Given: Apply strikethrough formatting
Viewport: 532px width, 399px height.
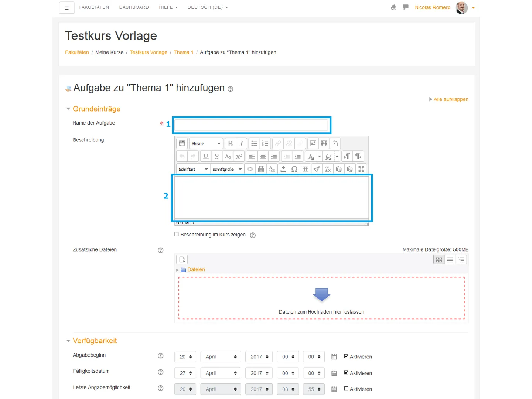Looking at the screenshot, I should (217, 156).
